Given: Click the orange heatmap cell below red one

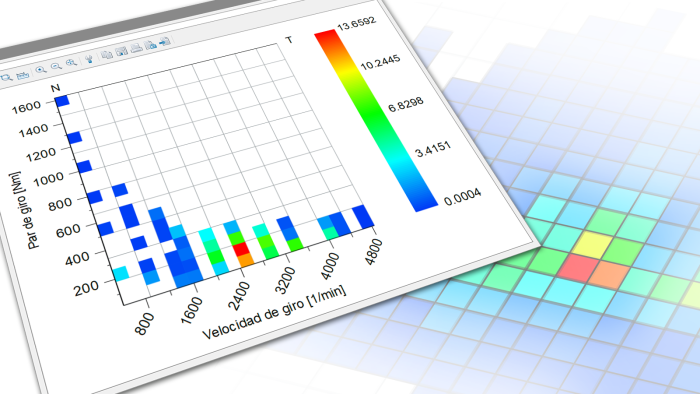Looking at the screenshot, I should 246,260.
